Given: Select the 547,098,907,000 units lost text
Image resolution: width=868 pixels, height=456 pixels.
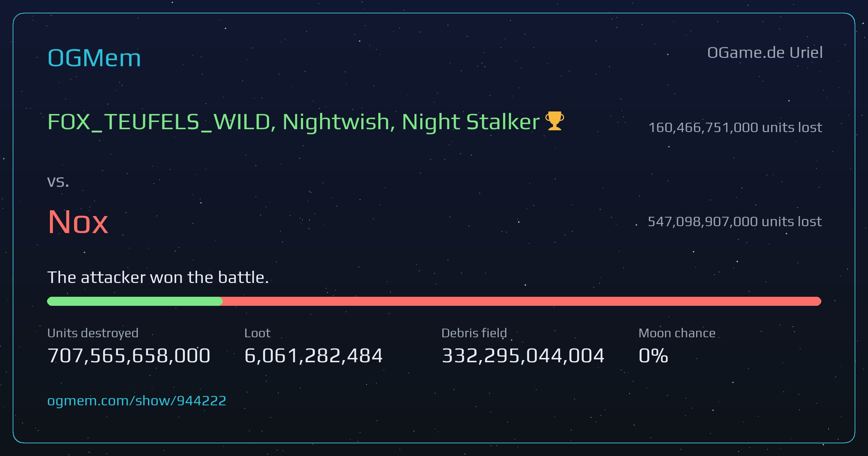Looking at the screenshot, I should 735,221.
